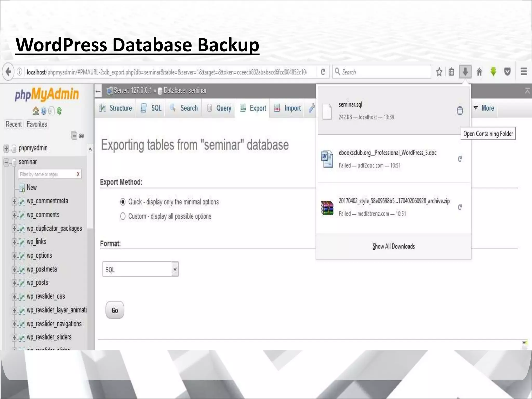Open the Search tab
532x399 pixels.
click(x=184, y=108)
